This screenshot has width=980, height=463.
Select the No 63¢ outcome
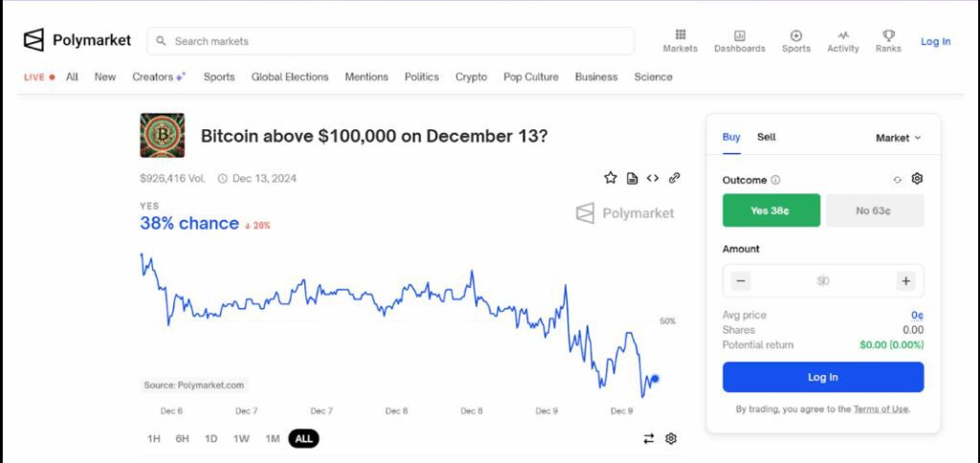tap(875, 210)
